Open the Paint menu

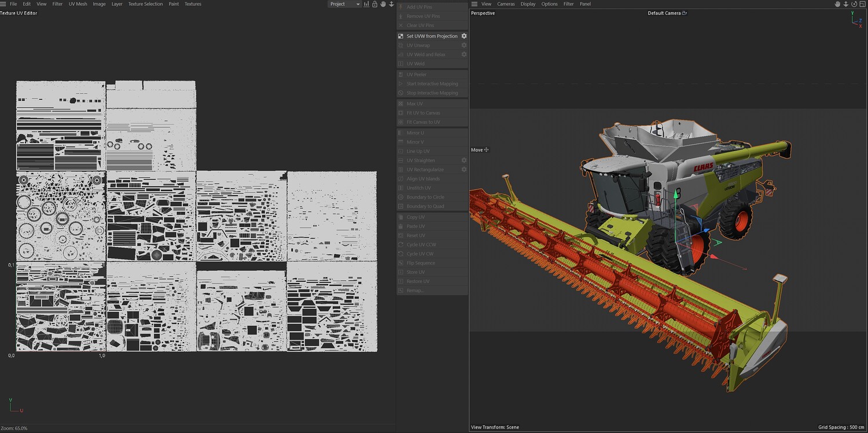click(x=174, y=4)
